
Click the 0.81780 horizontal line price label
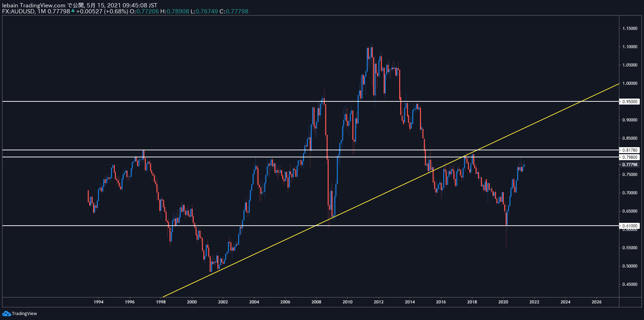630,150
